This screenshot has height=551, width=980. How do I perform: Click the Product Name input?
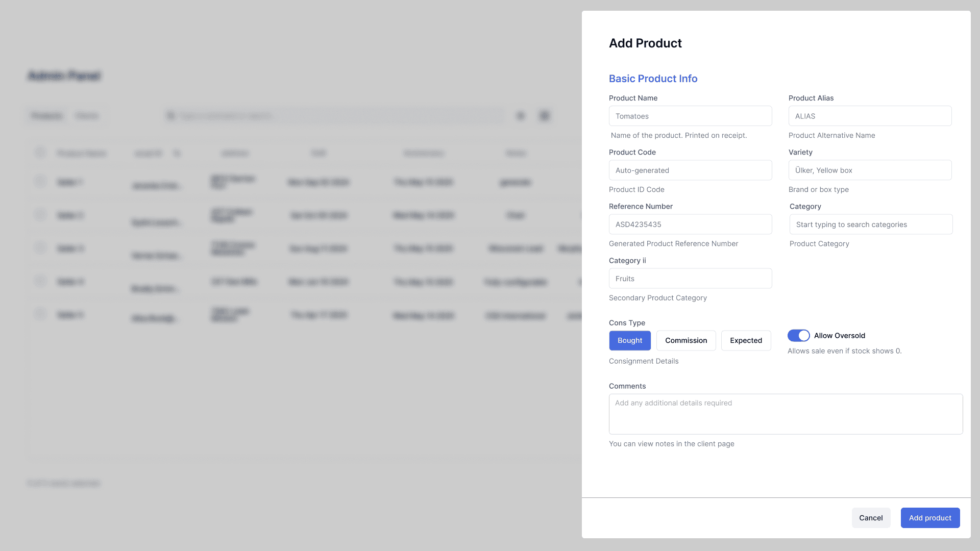pyautogui.click(x=690, y=116)
